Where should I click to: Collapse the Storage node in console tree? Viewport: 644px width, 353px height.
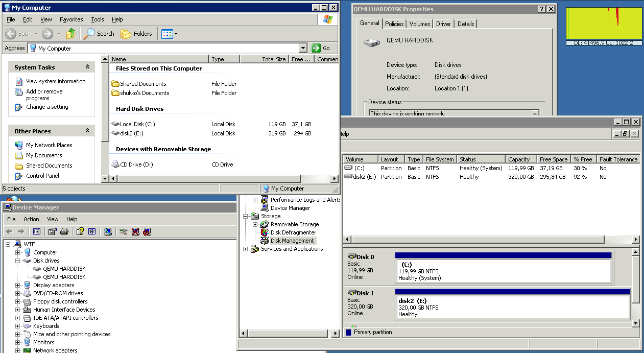246,216
